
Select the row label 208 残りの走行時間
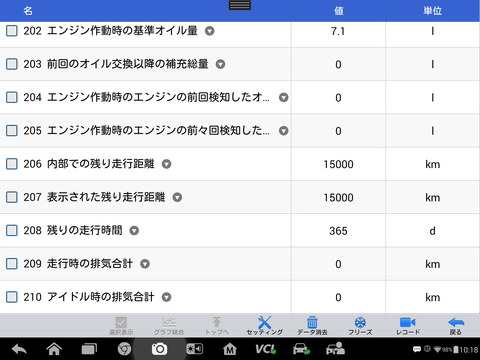pos(73,230)
